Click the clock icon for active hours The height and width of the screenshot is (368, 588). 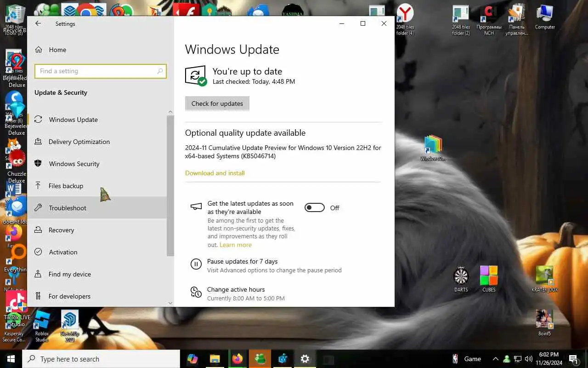pos(196,292)
